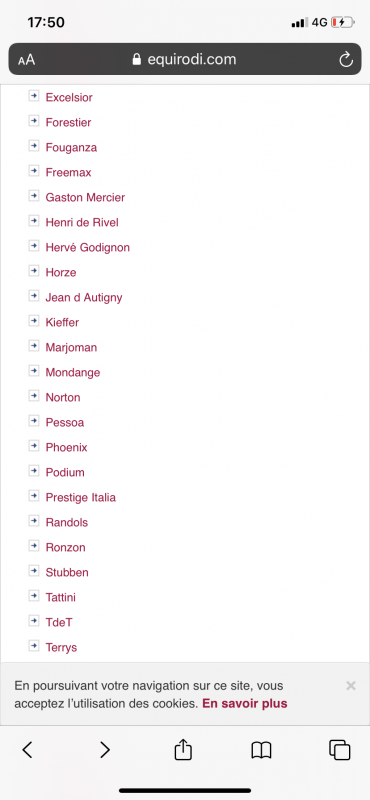Screen dimensions: 370x800
Task: Dismiss the cookie notice with the X
Action: 351,686
